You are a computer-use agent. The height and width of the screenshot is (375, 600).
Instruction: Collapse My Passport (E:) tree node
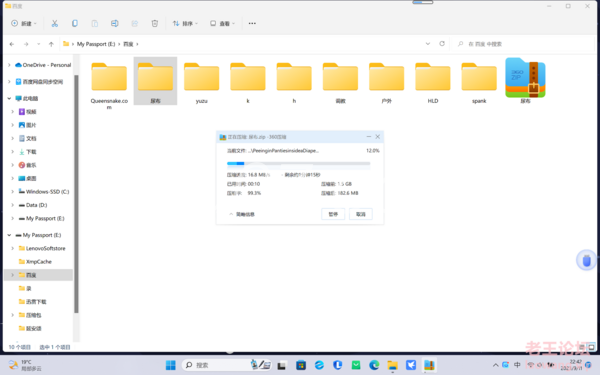[9, 235]
